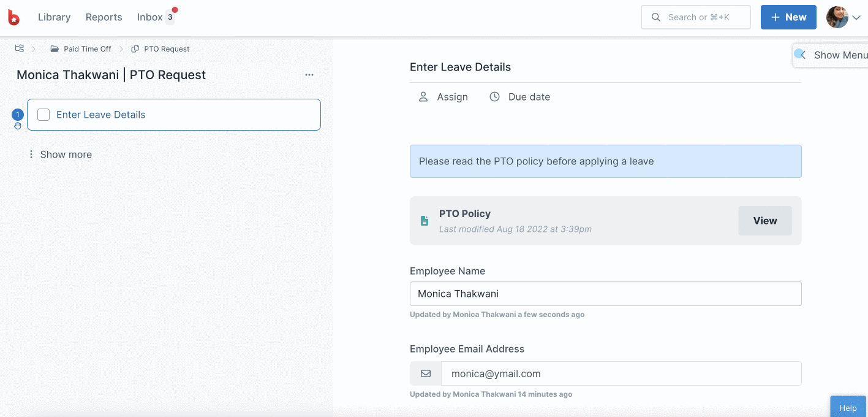Screen dimensions: 868x417
Task: Open the Reports menu
Action: (104, 17)
